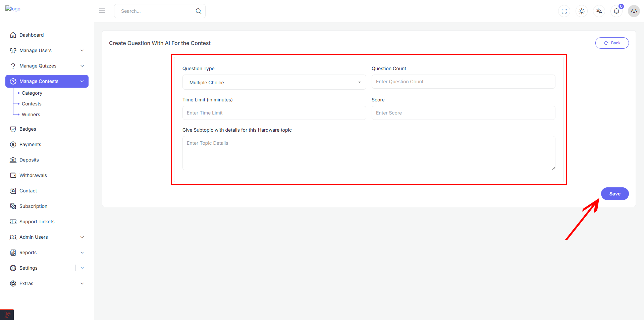Expand the Admin Users chevron

click(x=82, y=237)
